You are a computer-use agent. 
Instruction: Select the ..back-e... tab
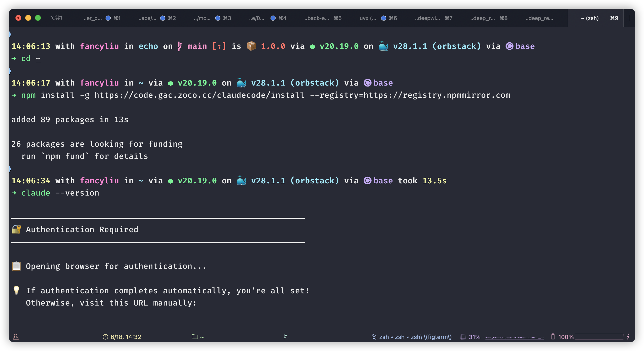point(317,18)
